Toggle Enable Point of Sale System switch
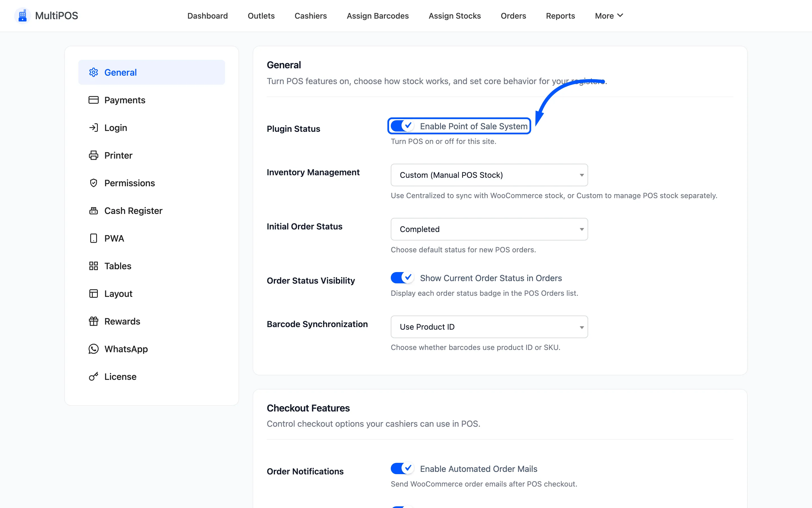 pos(402,126)
